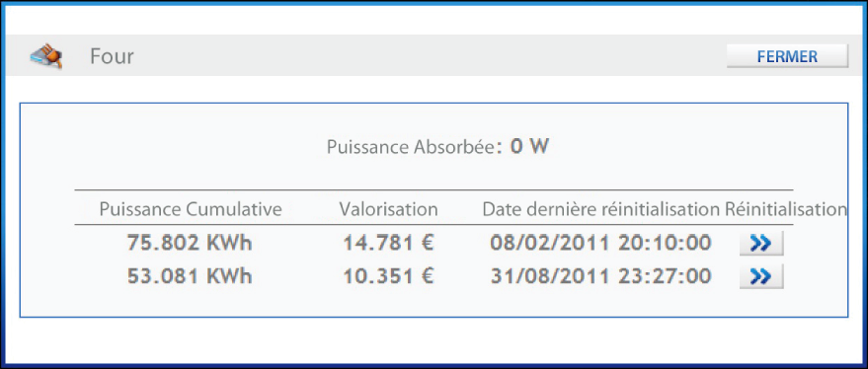Reset the 75.802 KWh counter with its arrow button
Viewport: 868px width, 369px height.
tap(761, 244)
